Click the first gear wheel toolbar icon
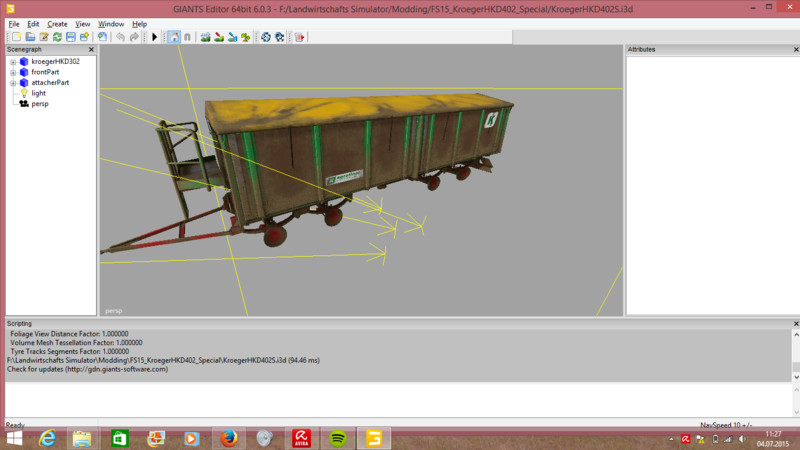 (266, 37)
